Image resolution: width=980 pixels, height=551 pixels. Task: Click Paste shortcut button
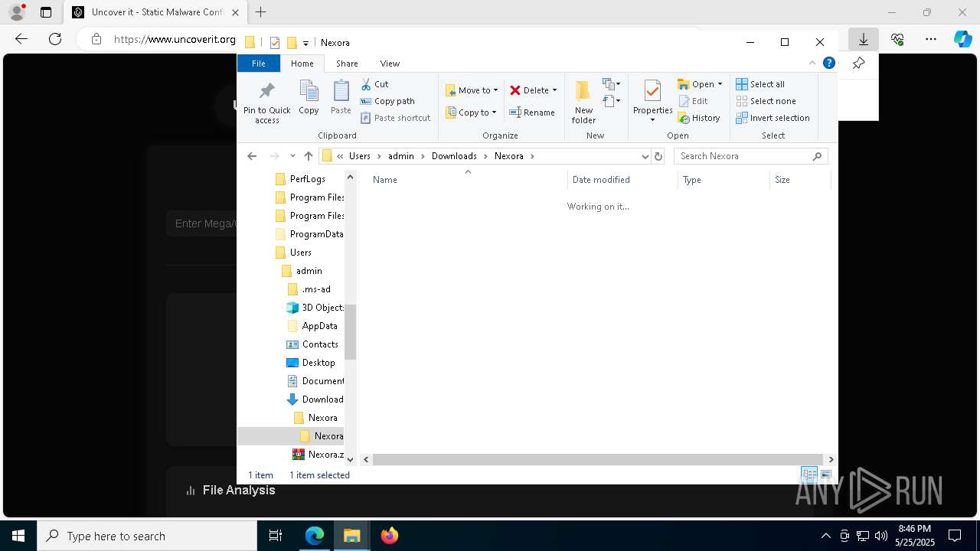coord(396,118)
